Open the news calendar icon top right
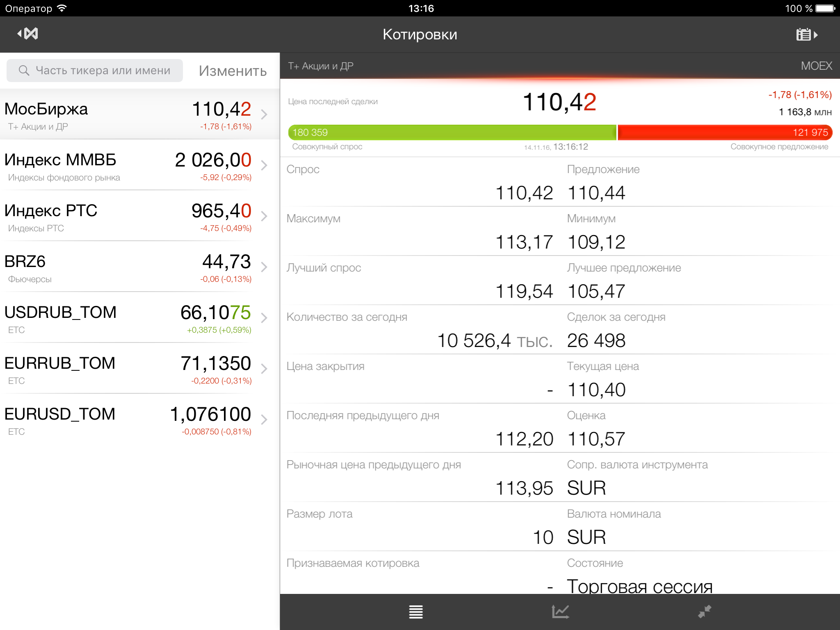 806,34
